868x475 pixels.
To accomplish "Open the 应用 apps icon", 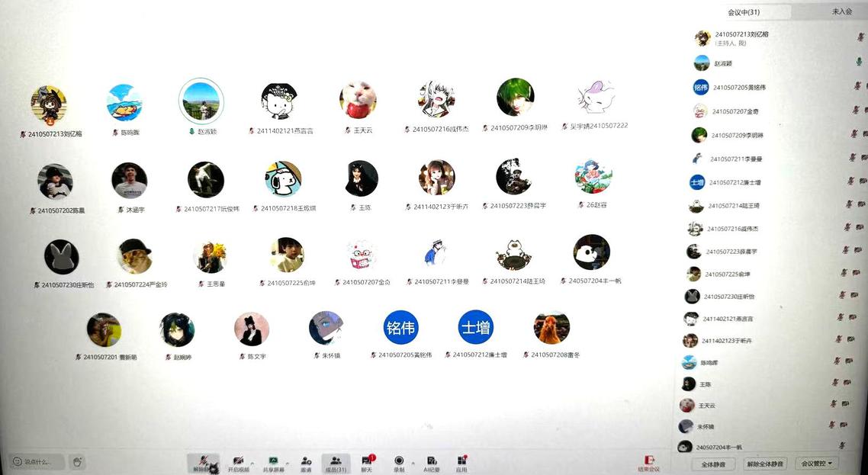I will [461, 462].
